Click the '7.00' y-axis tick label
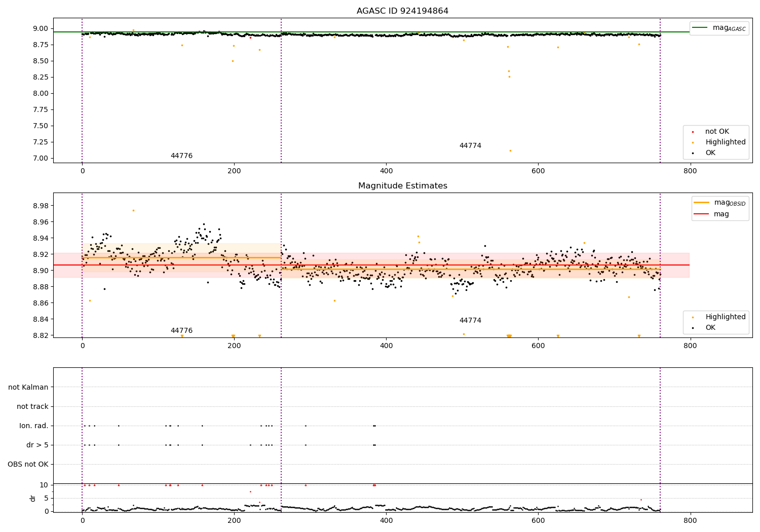This screenshot has width=760, height=532. pyautogui.click(x=41, y=159)
